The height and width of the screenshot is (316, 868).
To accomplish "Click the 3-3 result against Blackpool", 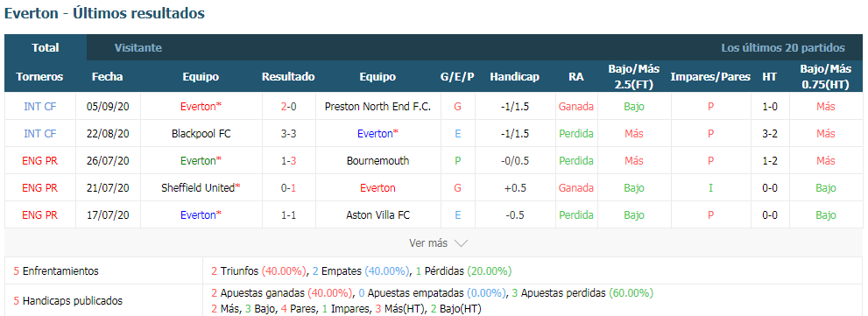I will (x=288, y=133).
